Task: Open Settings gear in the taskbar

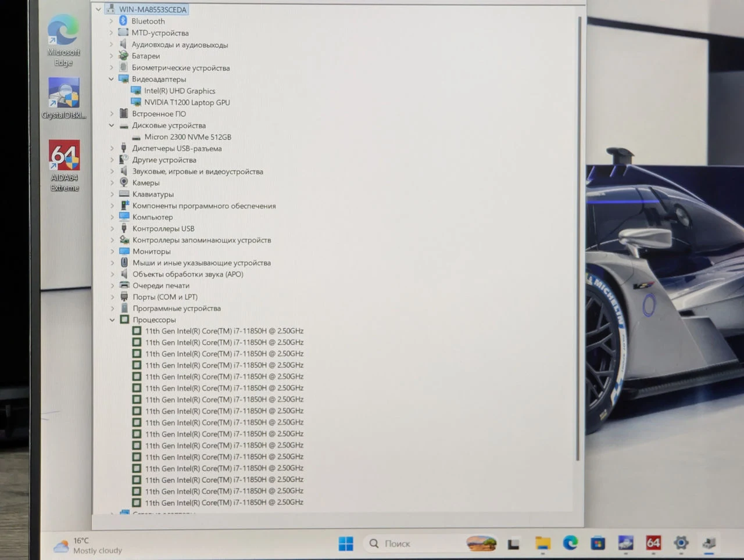Action: pos(681,543)
